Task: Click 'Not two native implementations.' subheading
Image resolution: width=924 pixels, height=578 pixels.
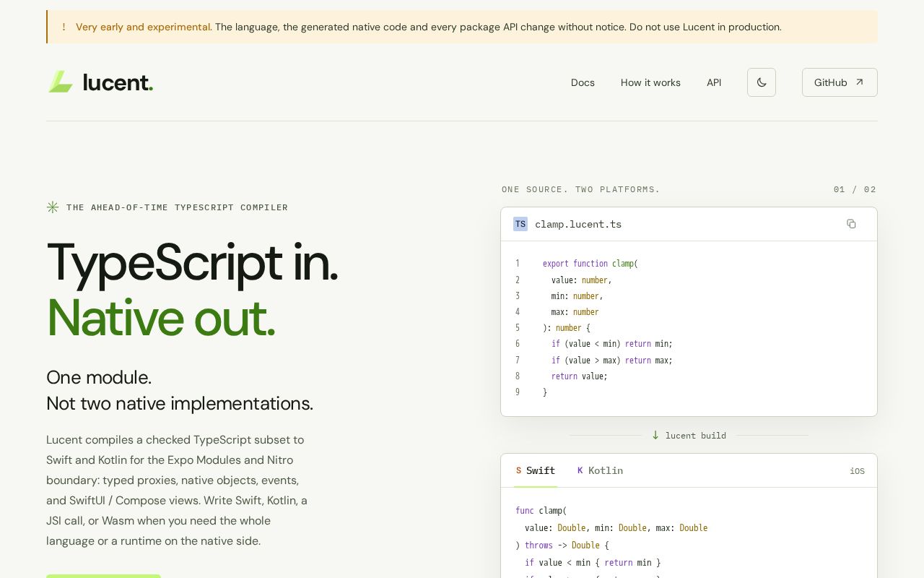Action: point(180,403)
